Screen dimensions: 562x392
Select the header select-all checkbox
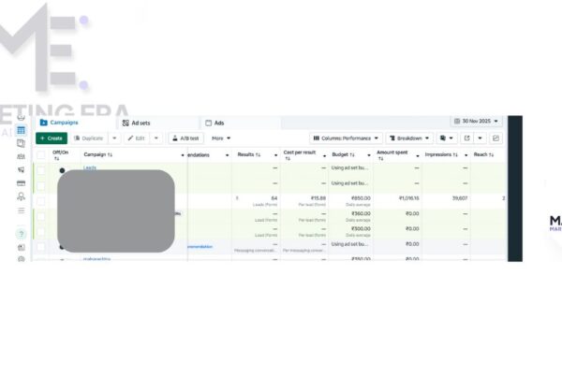point(41,155)
